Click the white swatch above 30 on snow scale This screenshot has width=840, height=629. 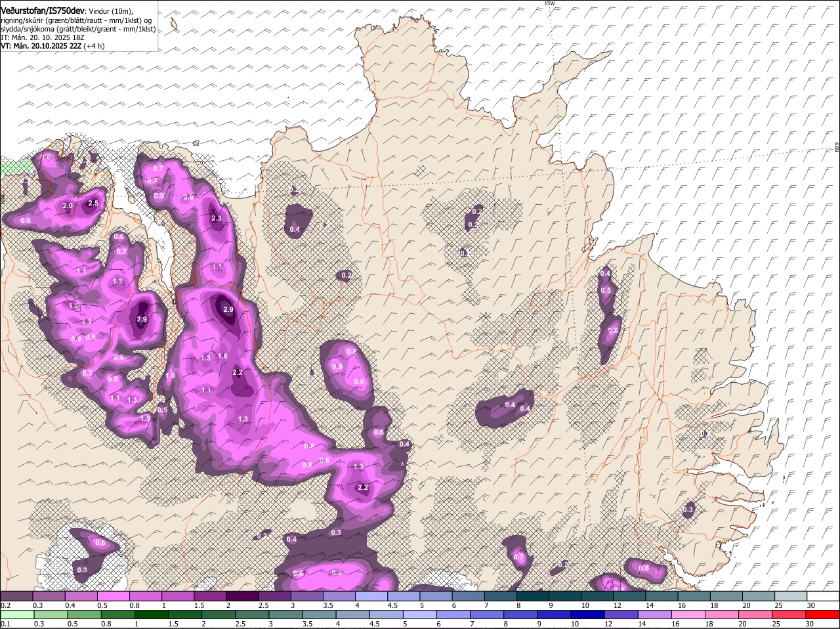pos(824,596)
